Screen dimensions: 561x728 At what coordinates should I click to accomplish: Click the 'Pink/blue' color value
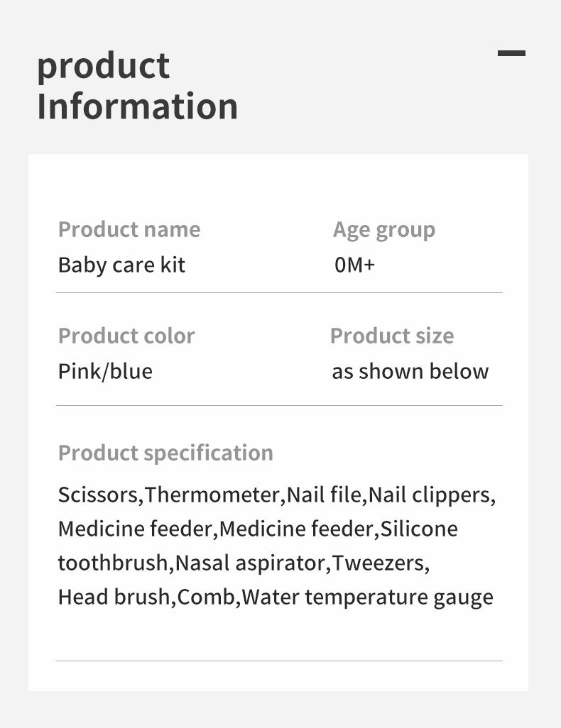[x=106, y=371]
